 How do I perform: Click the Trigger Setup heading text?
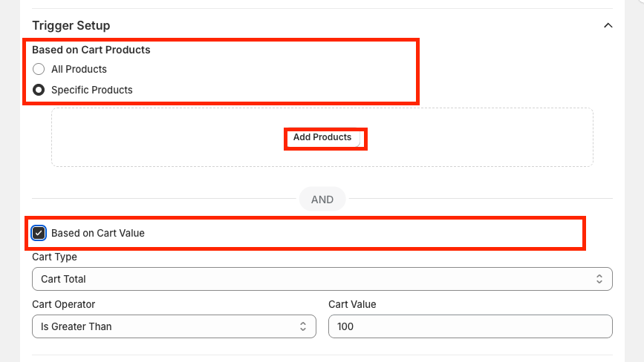coord(71,25)
